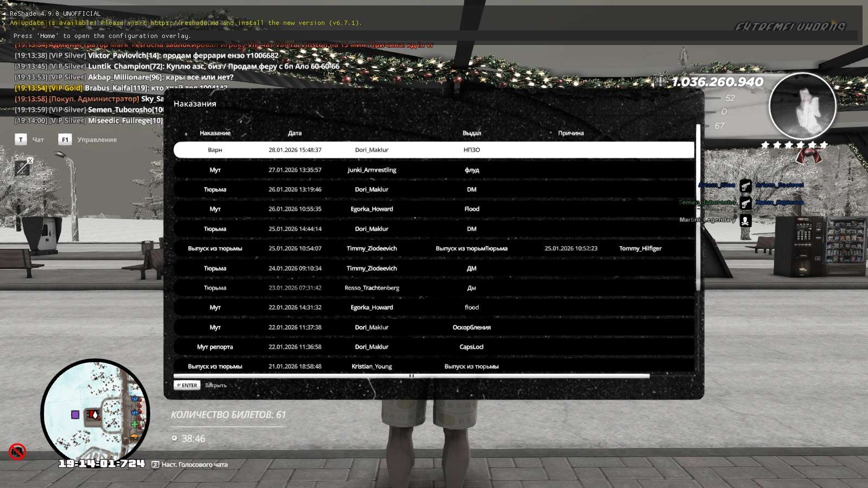This screenshot has width=868, height=488.
Task: Click the Akbap_Millionare chat message
Action: point(124,77)
